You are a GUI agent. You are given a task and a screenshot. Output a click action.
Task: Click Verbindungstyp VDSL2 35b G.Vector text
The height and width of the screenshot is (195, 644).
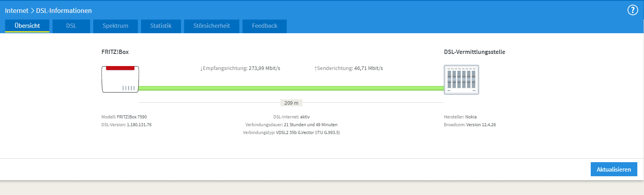[x=291, y=132]
